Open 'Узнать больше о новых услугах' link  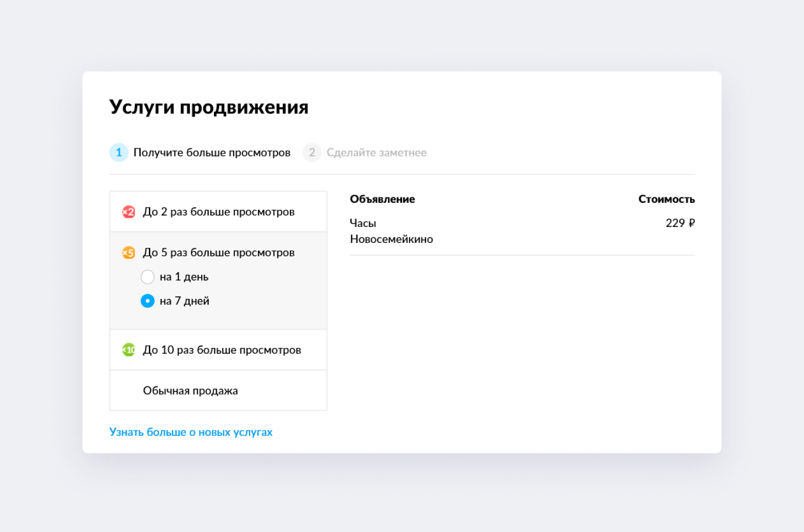191,433
